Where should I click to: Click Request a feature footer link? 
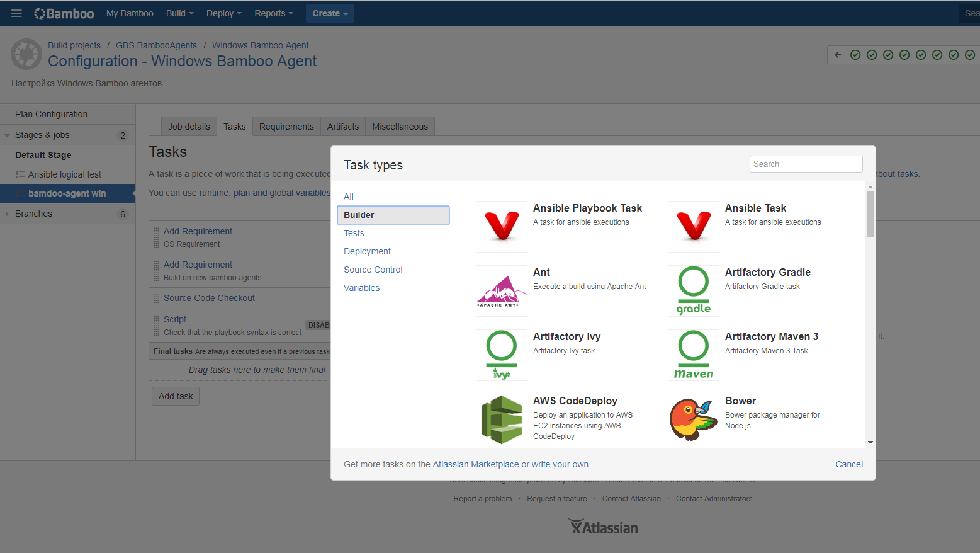point(557,499)
